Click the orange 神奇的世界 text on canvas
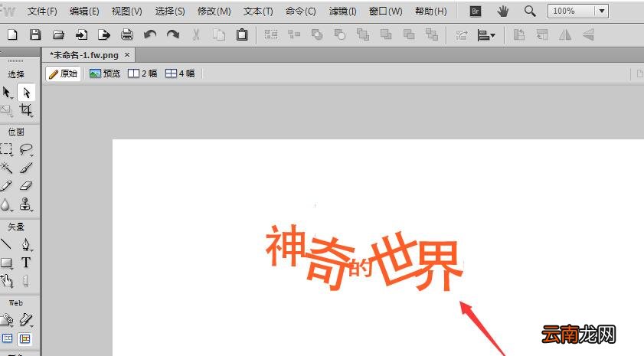The image size is (644, 356). [x=364, y=257]
